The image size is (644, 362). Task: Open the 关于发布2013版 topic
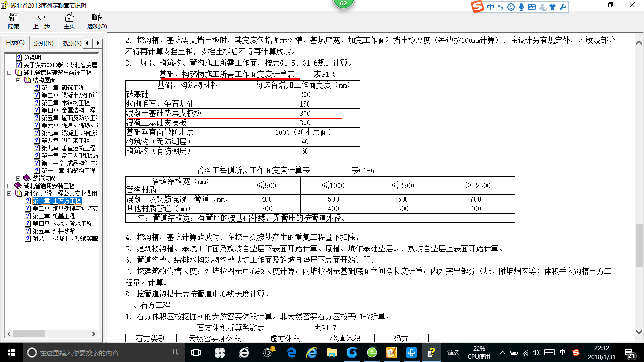tap(60, 65)
